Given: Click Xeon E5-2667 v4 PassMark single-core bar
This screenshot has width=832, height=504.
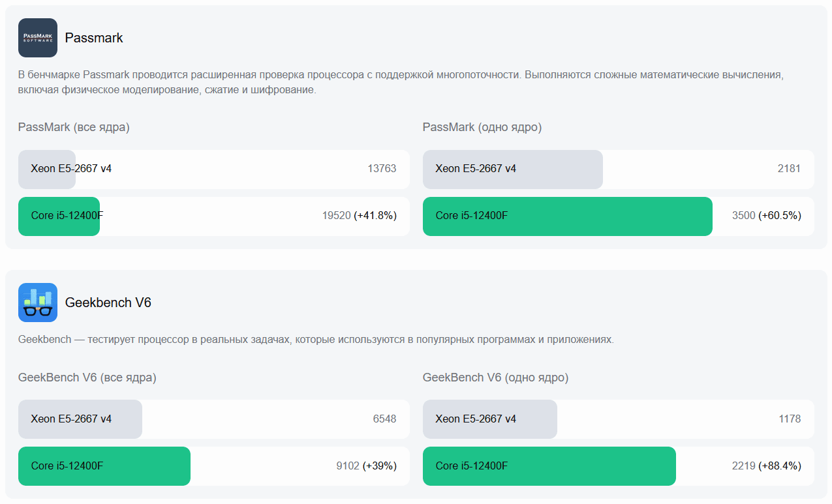Looking at the screenshot, I should click(x=512, y=169).
